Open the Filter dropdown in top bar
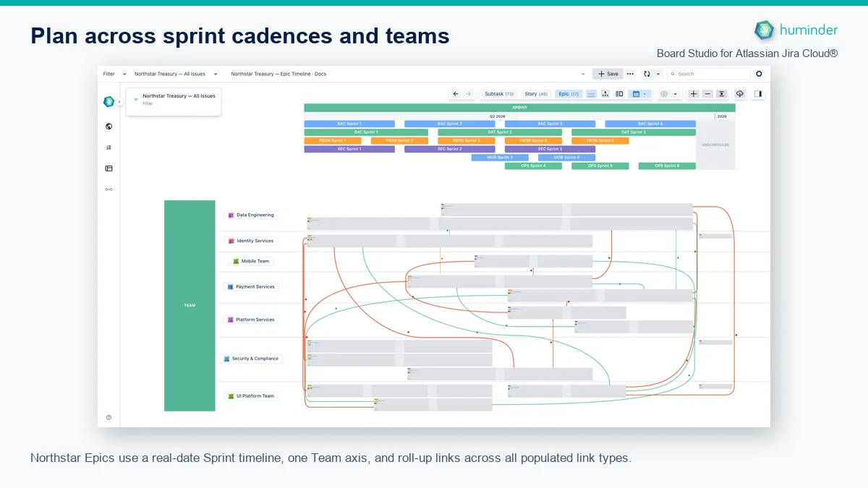This screenshot has height=488, width=868. tap(114, 74)
